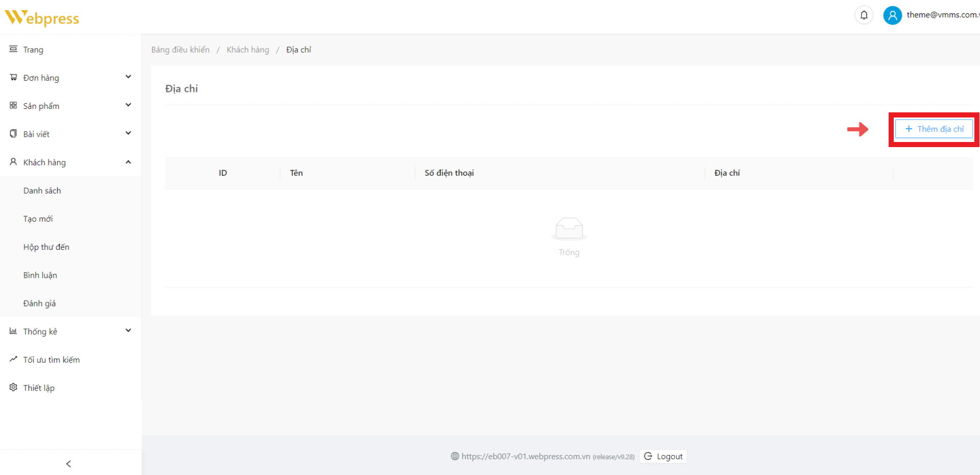Click the Thiết lập gear icon
The image size is (980, 475).
[x=13, y=387]
